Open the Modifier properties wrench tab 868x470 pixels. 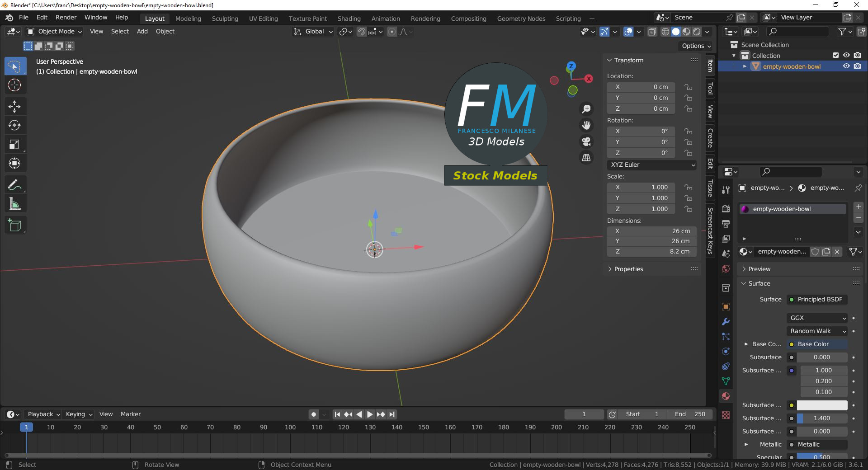(726, 322)
